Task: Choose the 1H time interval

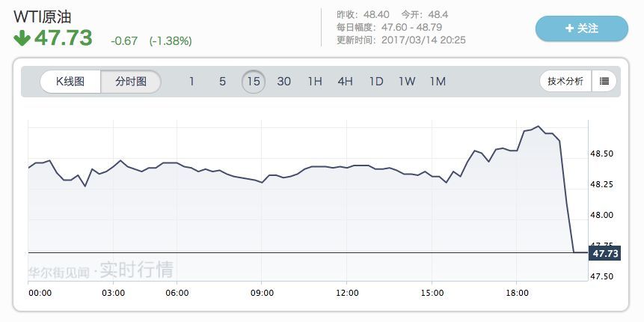Action: tap(315, 82)
